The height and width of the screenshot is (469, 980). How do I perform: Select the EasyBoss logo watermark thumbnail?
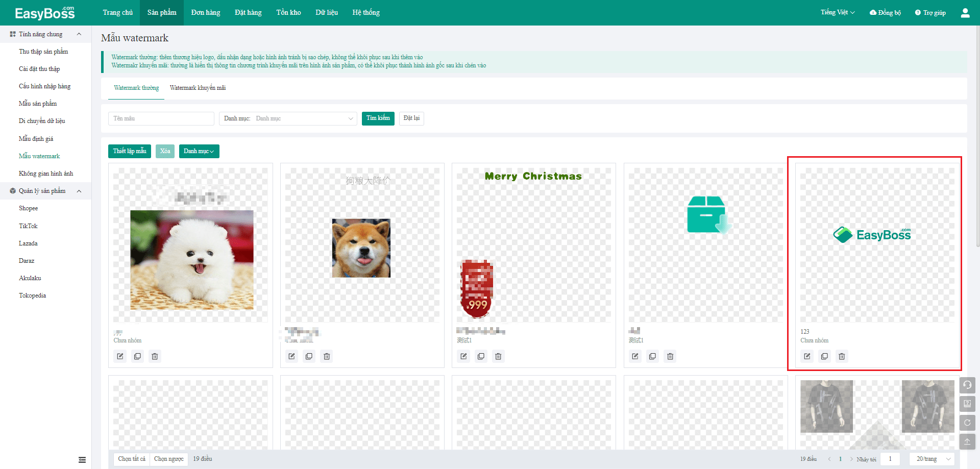point(877,245)
